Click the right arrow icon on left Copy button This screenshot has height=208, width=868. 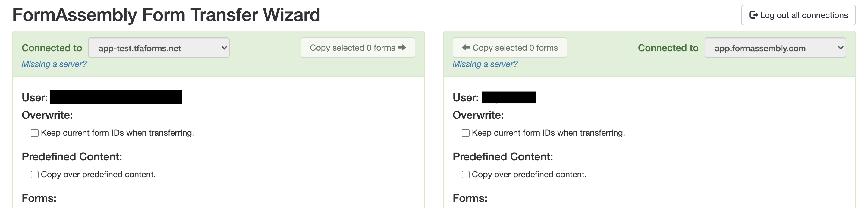click(402, 48)
